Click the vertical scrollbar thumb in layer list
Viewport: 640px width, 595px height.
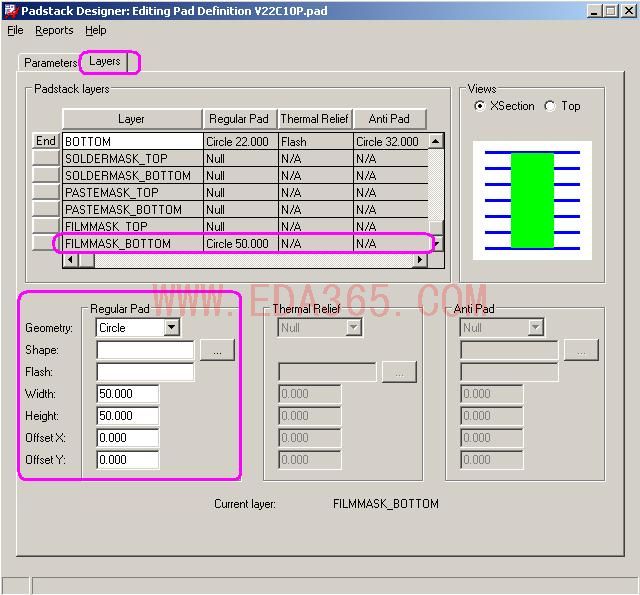(x=436, y=228)
